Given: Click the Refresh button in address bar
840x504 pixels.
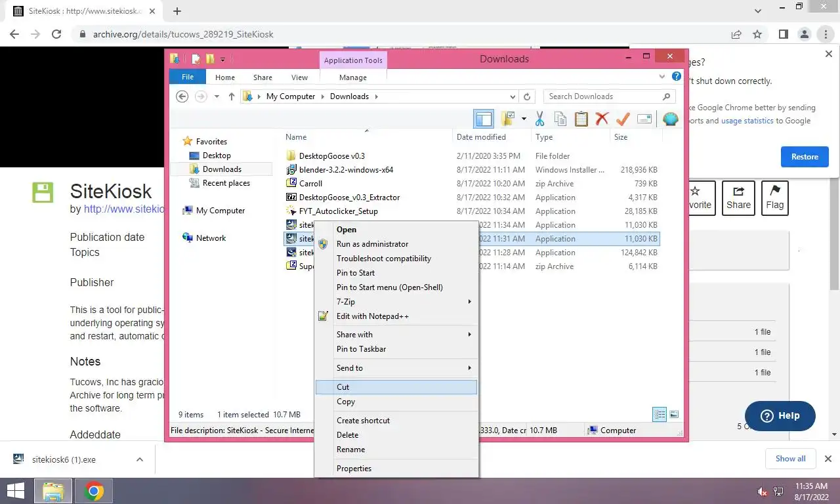Looking at the screenshot, I should pyautogui.click(x=526, y=96).
